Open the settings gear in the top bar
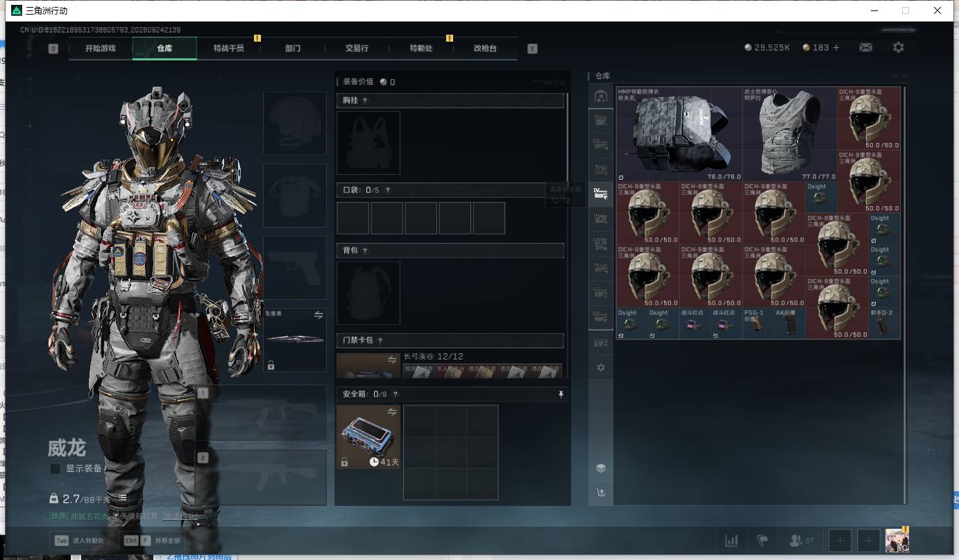 pos(899,47)
